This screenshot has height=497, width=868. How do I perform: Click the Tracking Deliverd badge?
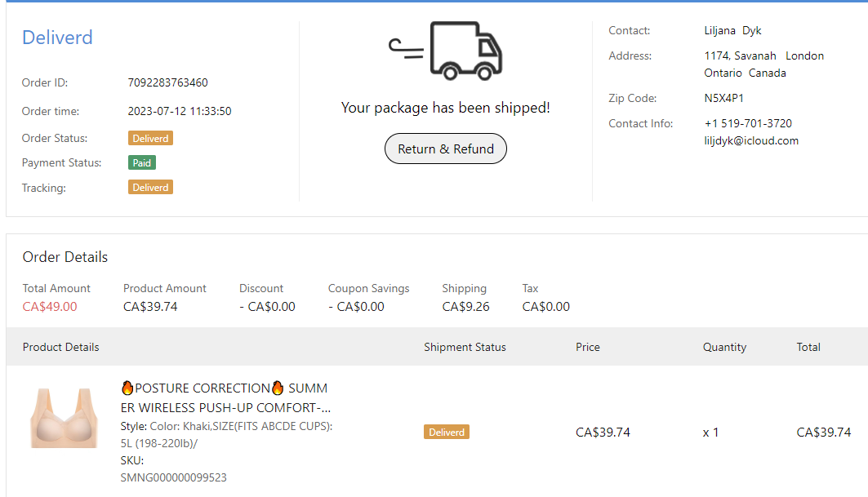pyautogui.click(x=150, y=188)
